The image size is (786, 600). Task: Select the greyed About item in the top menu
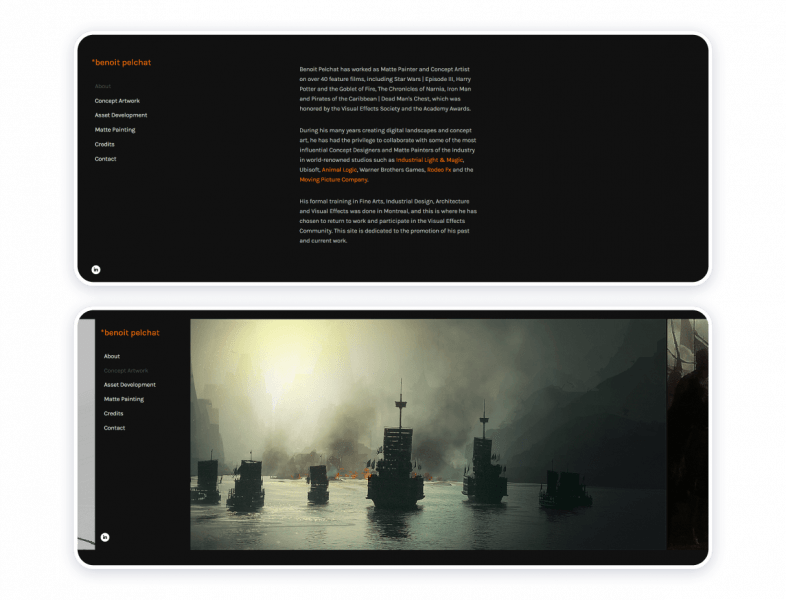103,86
